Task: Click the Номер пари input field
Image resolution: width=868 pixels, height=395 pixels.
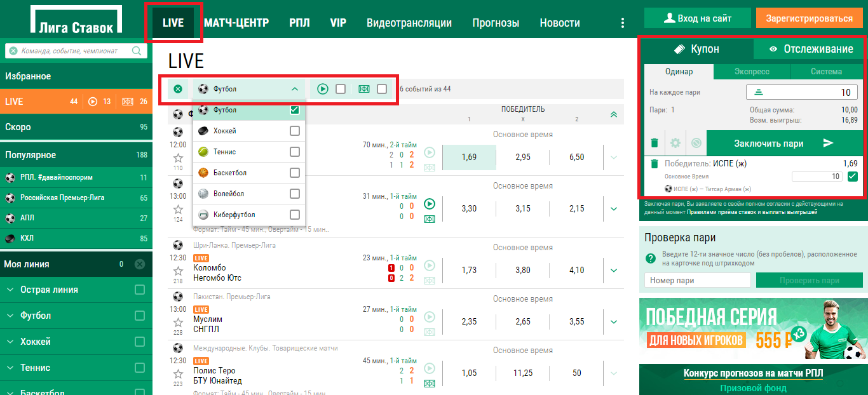Action: (x=698, y=280)
